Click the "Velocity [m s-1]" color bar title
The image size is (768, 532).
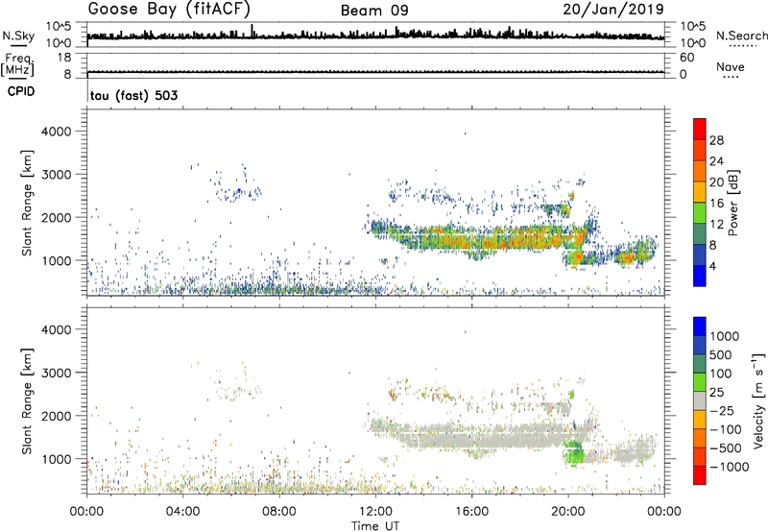(x=758, y=400)
